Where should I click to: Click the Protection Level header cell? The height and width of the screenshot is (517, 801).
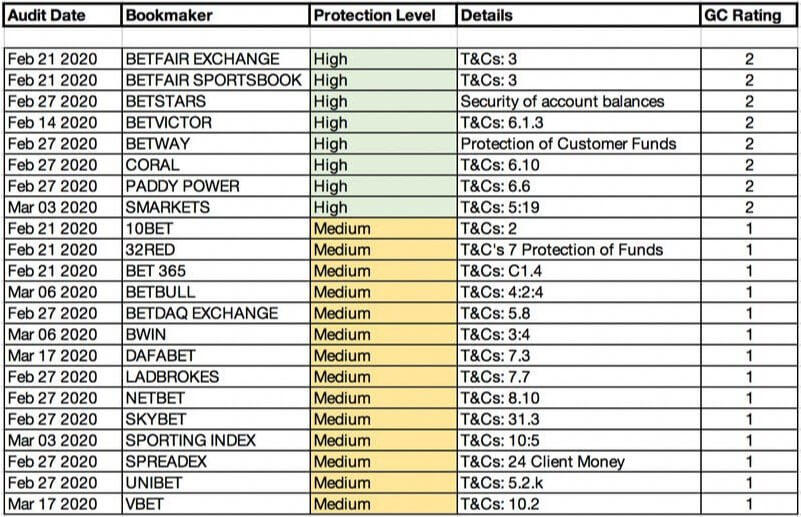click(x=382, y=16)
